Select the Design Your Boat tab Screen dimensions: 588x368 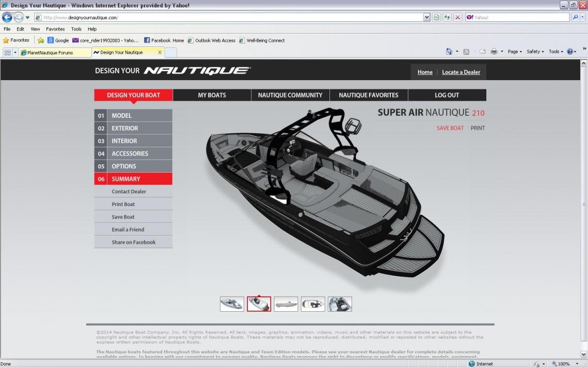[134, 95]
